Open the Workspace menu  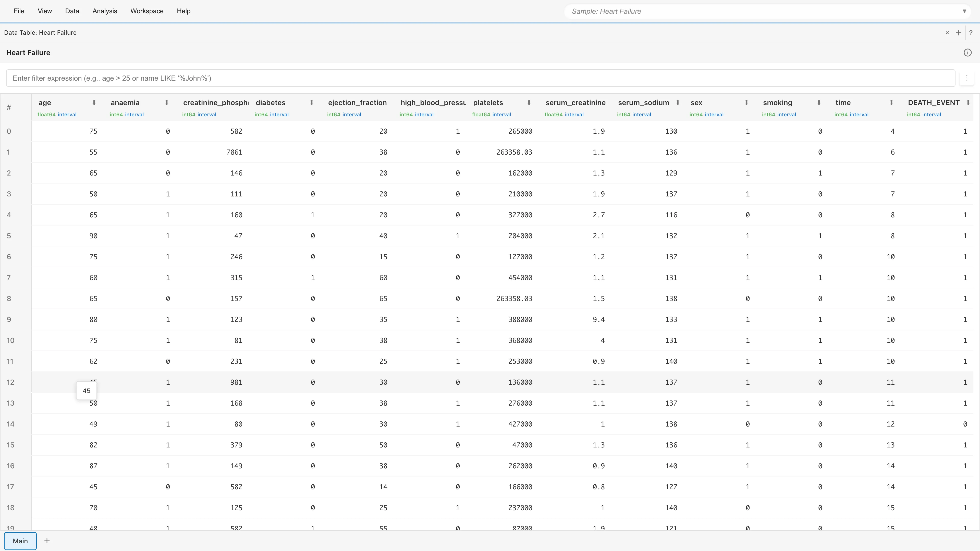[147, 11]
